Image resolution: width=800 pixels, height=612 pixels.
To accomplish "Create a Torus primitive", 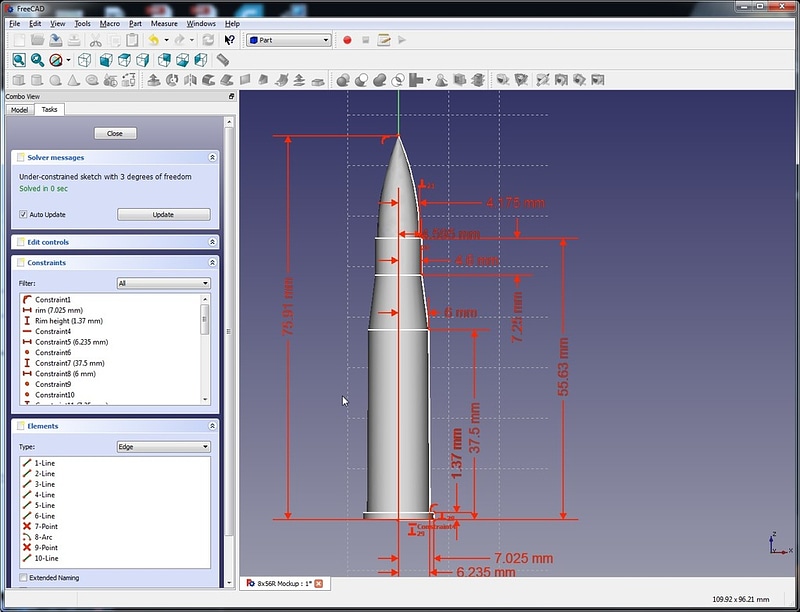I will point(92,80).
